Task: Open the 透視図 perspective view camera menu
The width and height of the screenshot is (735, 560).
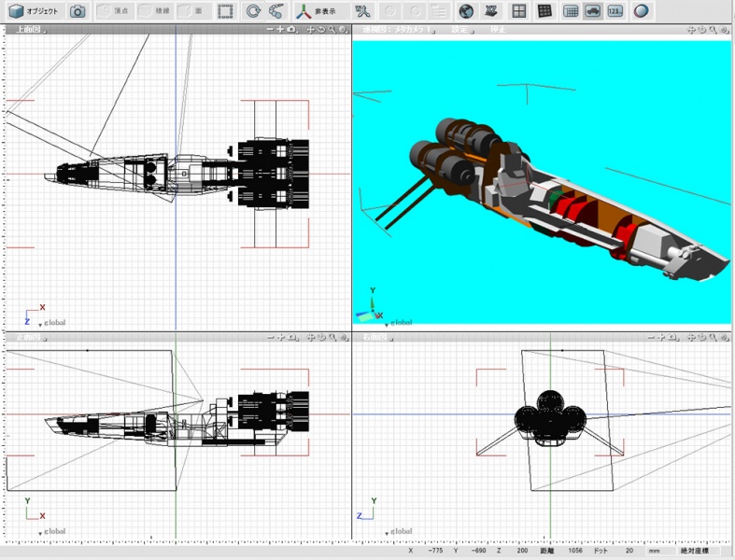Action: point(399,30)
